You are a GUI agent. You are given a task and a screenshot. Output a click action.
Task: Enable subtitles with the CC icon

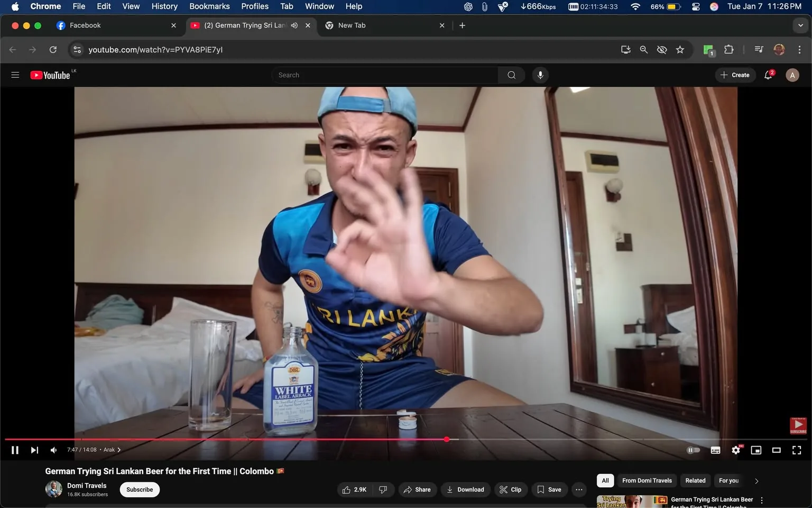(x=715, y=450)
